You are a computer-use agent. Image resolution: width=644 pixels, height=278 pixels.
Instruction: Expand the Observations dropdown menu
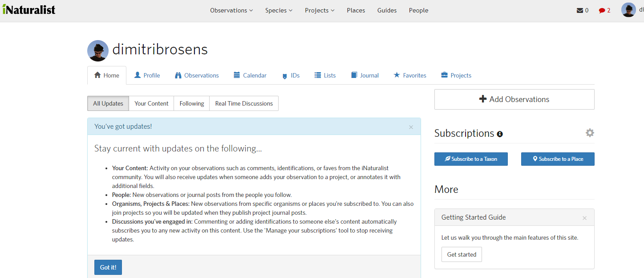231,10
